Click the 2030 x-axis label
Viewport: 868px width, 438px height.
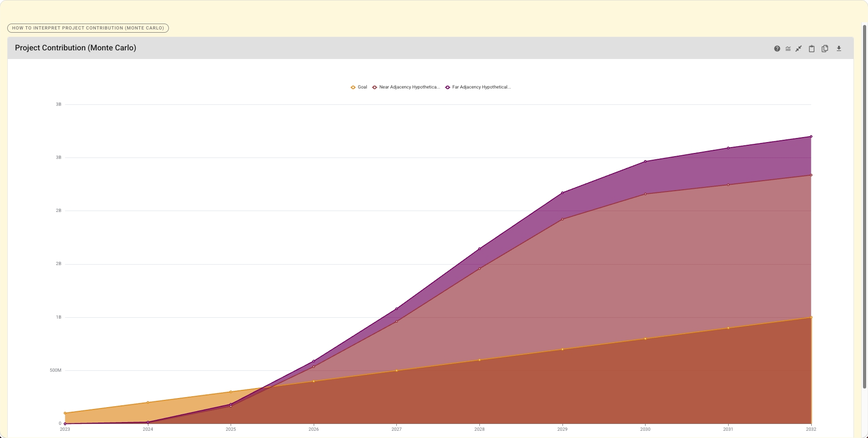(x=645, y=429)
